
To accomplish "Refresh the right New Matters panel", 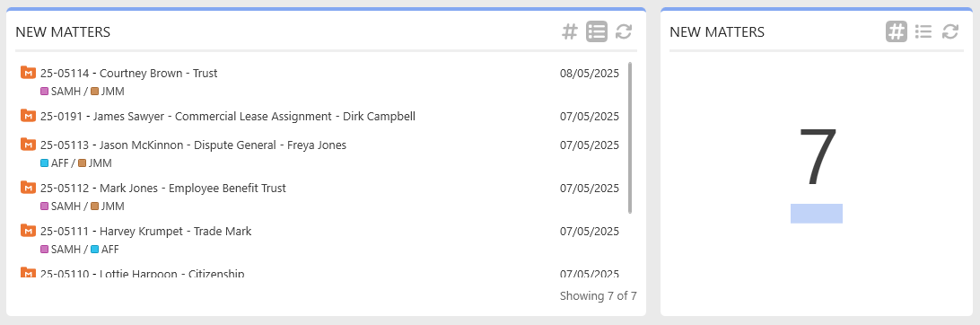I will [950, 31].
